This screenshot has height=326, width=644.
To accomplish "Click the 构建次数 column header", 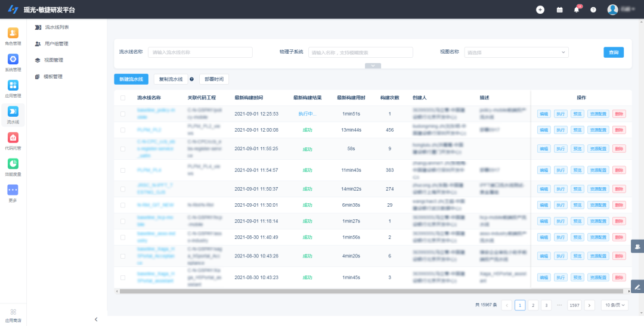I will pyautogui.click(x=390, y=98).
